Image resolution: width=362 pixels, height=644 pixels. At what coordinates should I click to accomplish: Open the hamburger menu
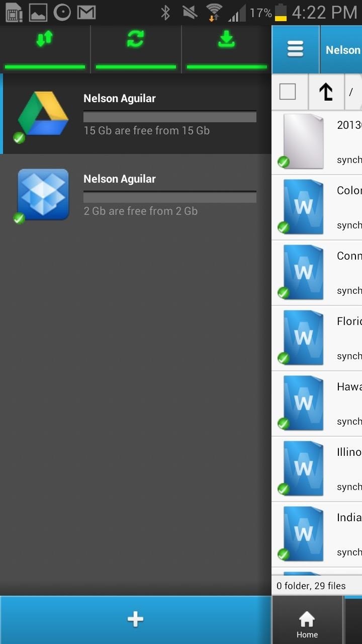(x=295, y=49)
